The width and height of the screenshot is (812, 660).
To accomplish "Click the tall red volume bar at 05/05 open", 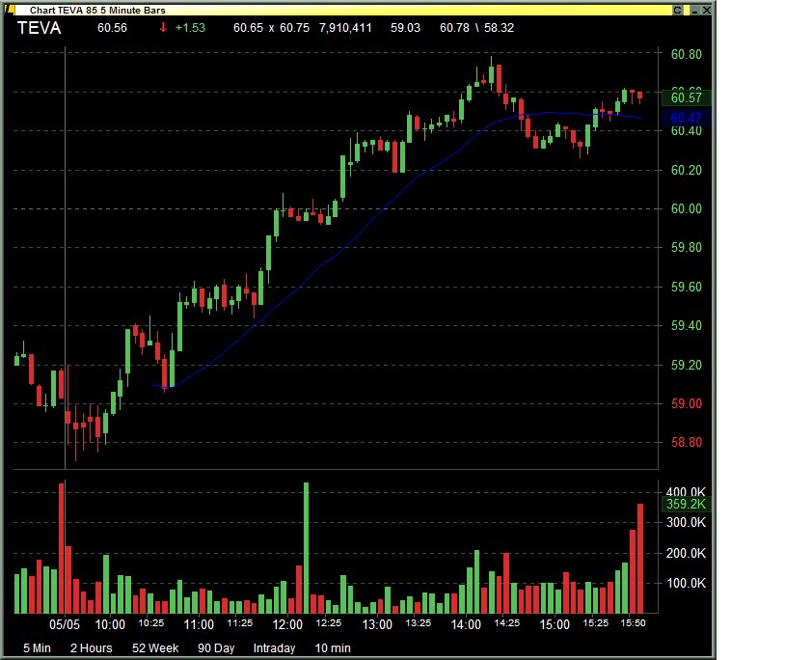I will point(62,548).
